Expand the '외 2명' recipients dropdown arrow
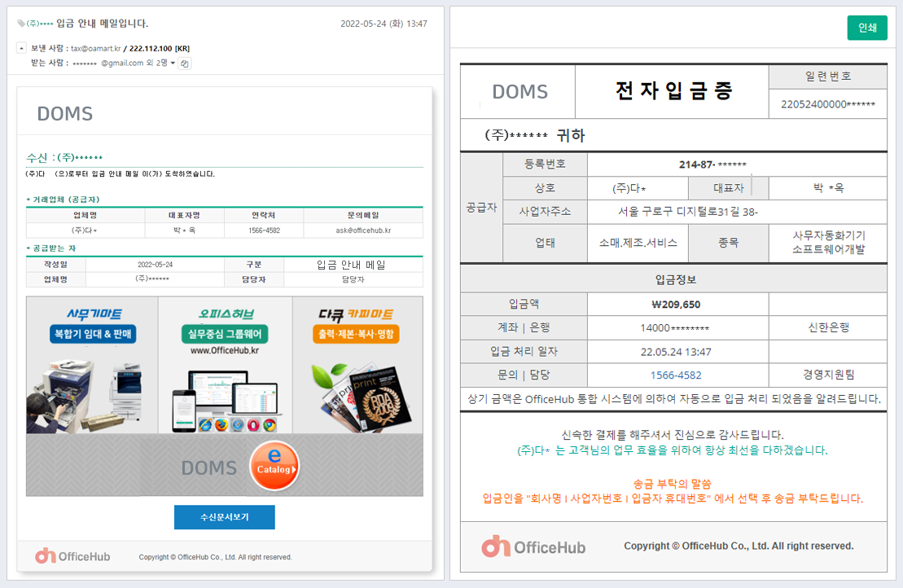The height and width of the screenshot is (588, 903). tap(173, 63)
